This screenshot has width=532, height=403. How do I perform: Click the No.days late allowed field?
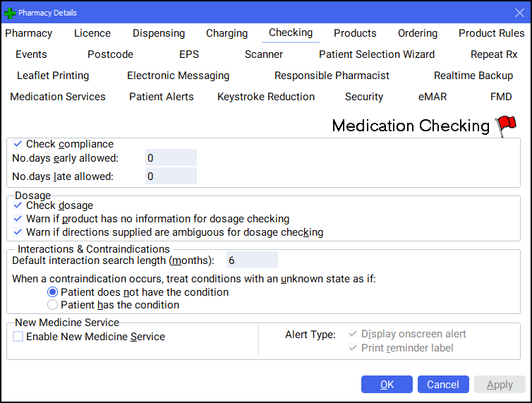tap(171, 176)
